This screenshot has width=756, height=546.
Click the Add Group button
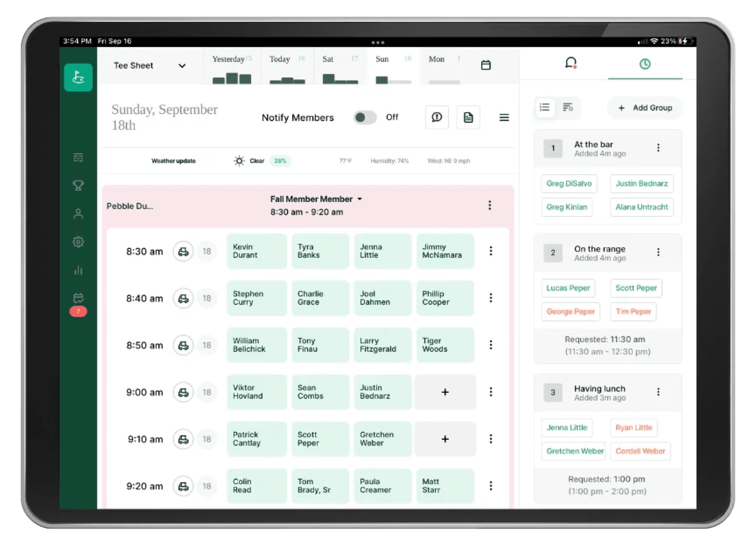point(645,108)
